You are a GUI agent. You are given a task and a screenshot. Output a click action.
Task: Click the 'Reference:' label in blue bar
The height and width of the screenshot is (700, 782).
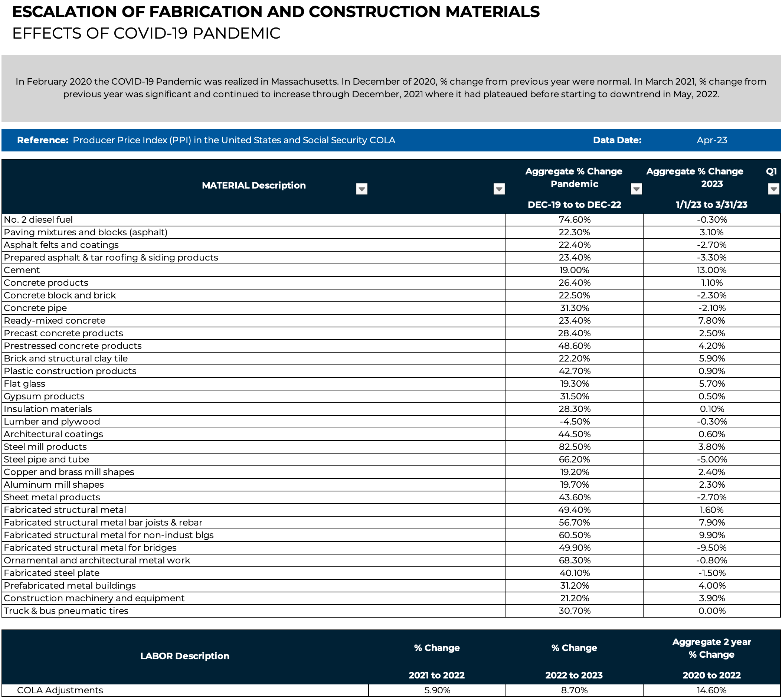coord(43,140)
